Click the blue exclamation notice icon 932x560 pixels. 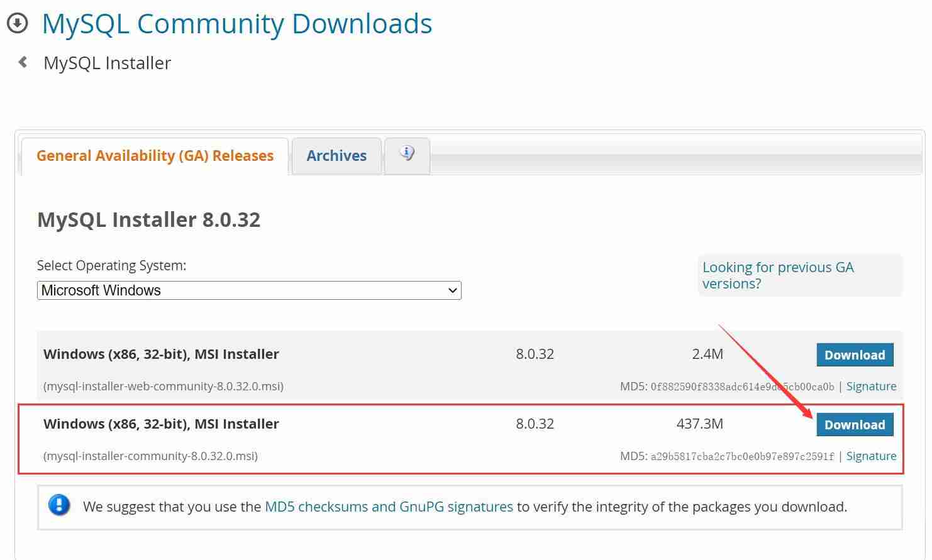59,505
